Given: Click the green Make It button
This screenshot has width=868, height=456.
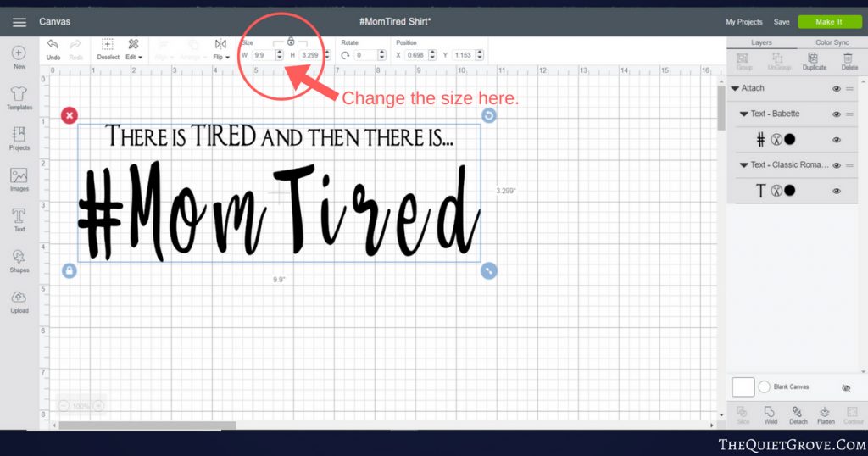Looking at the screenshot, I should [x=829, y=21].
